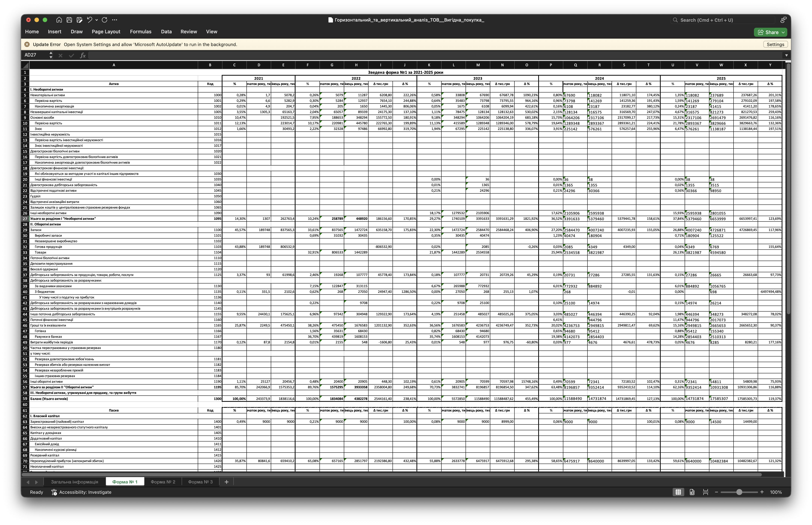
Task: Open the Insert ribbon tab
Action: (54, 32)
